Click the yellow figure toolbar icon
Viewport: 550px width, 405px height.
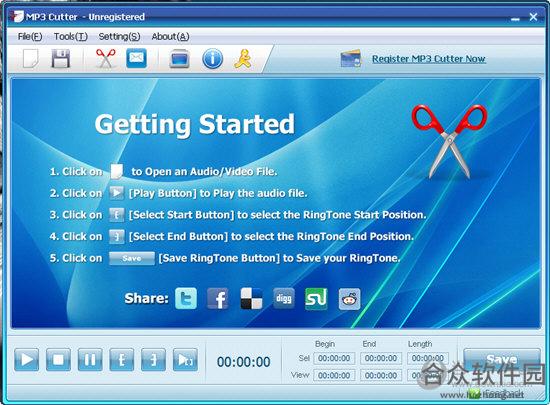coord(243,58)
